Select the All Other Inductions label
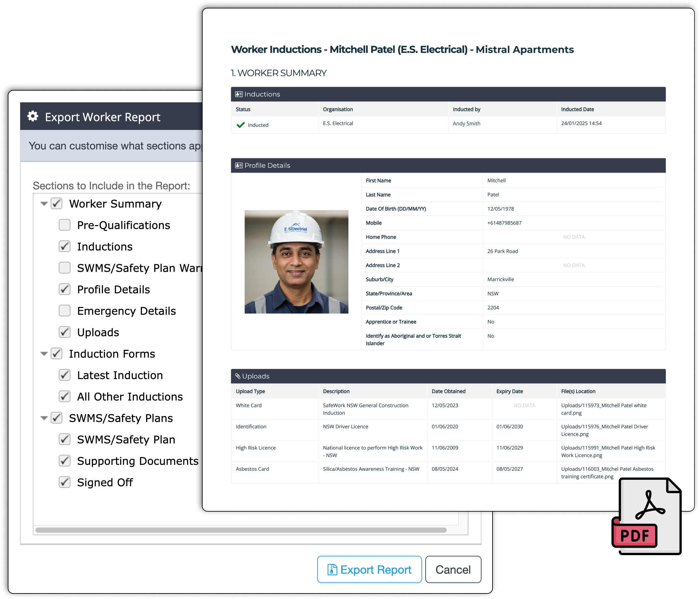The height and width of the screenshot is (599, 700). pyautogui.click(x=130, y=397)
